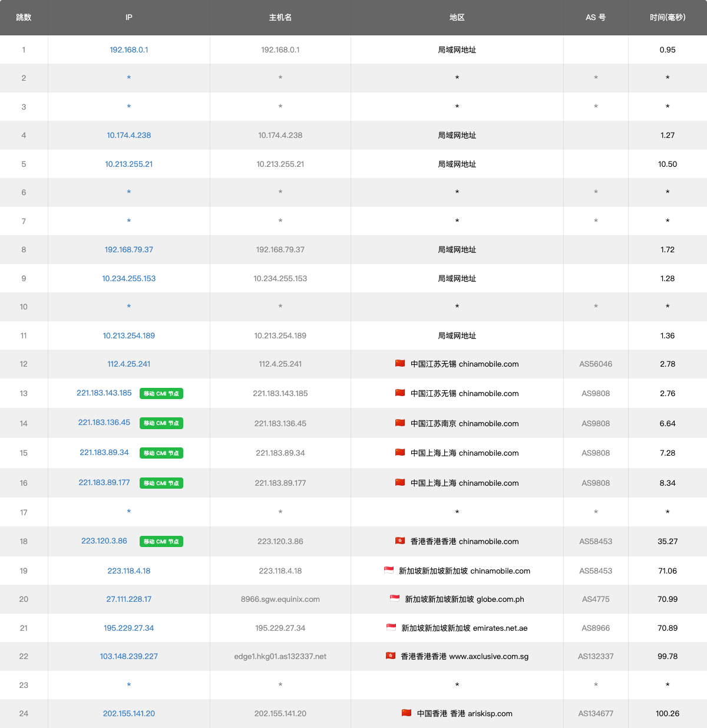Open IP link 223.118.4.18
The height and width of the screenshot is (728, 707).
pos(129,571)
